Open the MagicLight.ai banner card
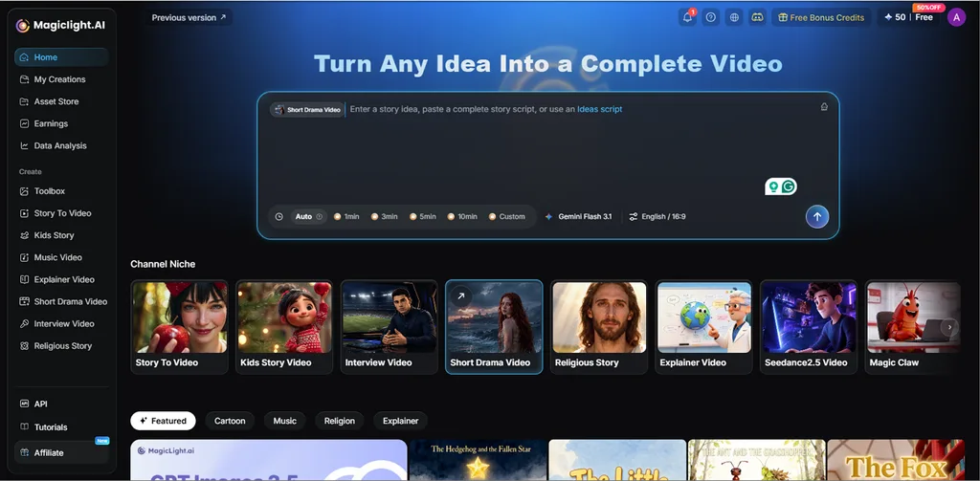 (269, 460)
